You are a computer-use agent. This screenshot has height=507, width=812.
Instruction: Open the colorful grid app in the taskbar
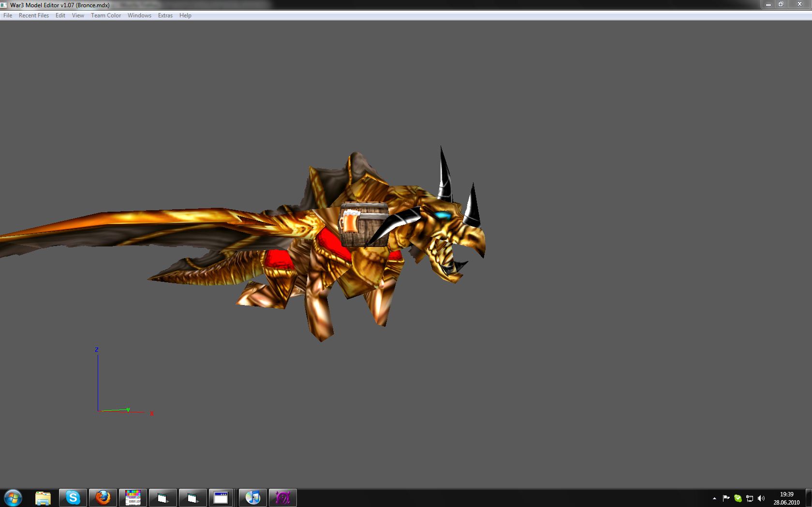[133, 497]
